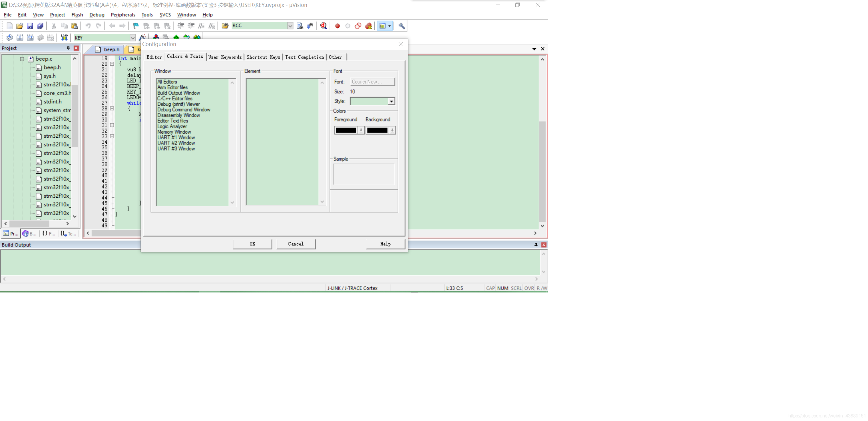Collapse code fold at line 20
868x421 pixels.
pyautogui.click(x=112, y=64)
